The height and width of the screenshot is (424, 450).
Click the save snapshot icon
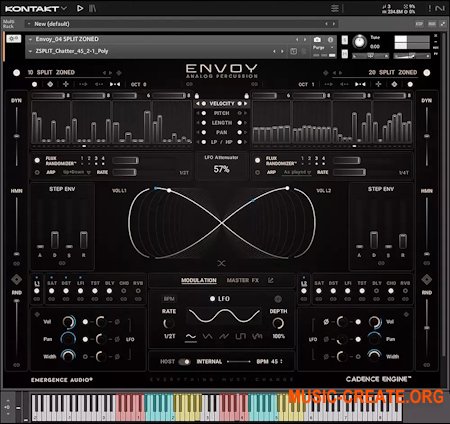(x=293, y=51)
